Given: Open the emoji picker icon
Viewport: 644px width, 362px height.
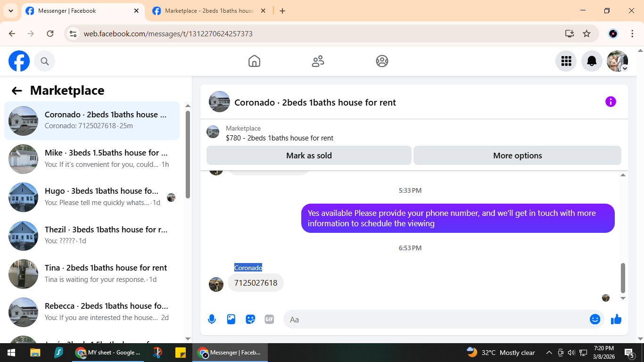Looking at the screenshot, I should pos(595,320).
